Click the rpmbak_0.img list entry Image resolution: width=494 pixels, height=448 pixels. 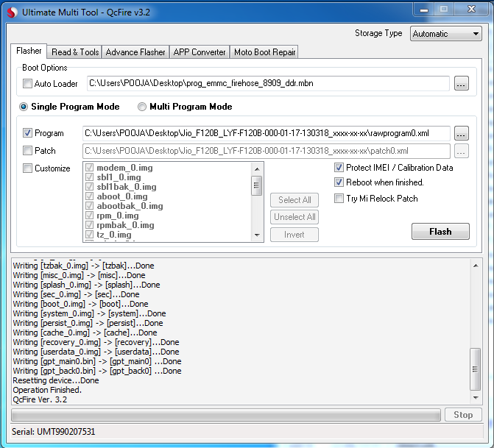point(125,225)
